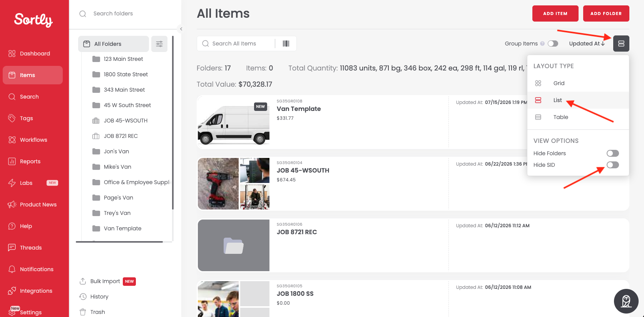Click the layout type toggle button
This screenshot has width=644, height=317.
(621, 44)
